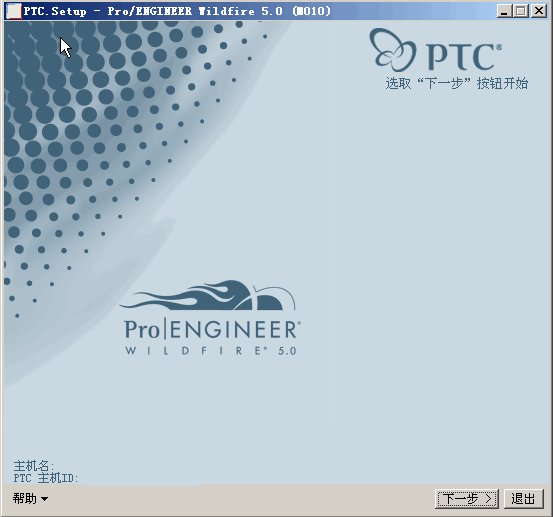Image resolution: width=553 pixels, height=517 pixels.
Task: Open the 帮助 dropdown menu
Action: pyautogui.click(x=30, y=499)
